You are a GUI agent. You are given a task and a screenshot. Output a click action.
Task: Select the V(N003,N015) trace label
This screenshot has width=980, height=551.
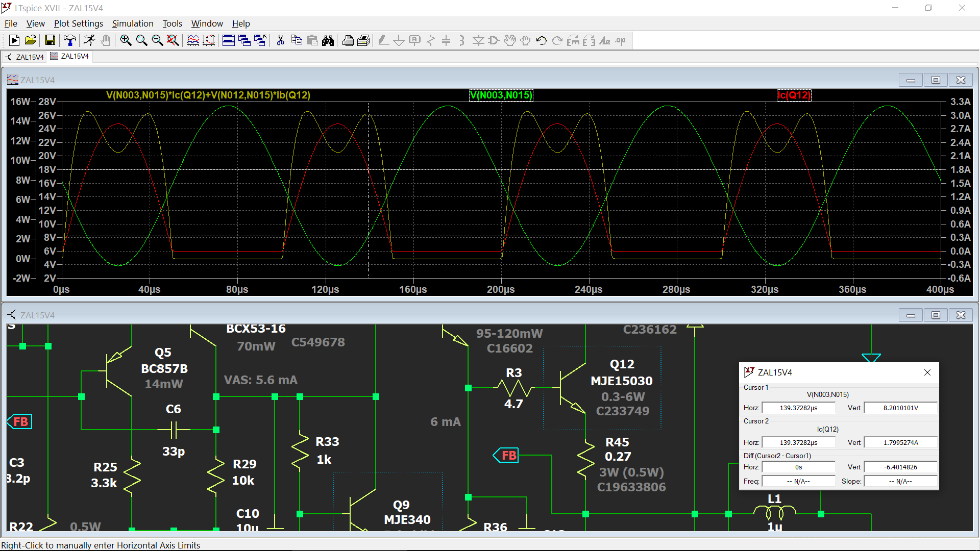[x=501, y=95]
